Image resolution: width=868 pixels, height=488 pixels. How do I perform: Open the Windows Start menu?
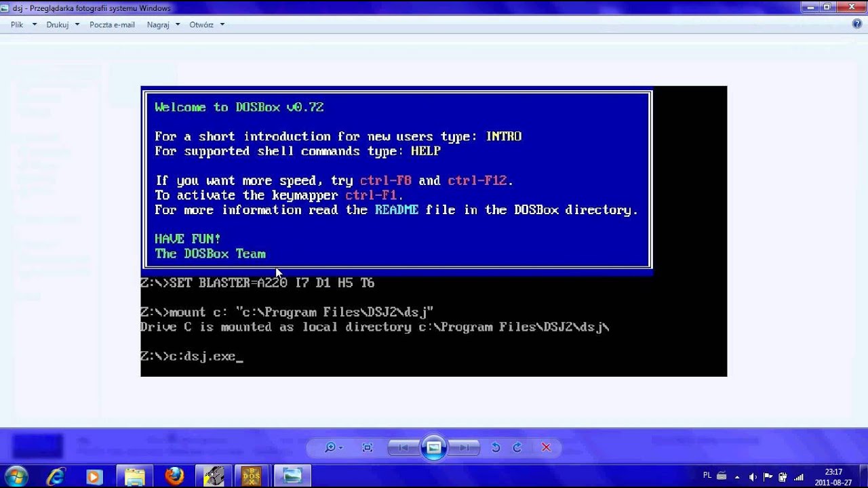pyautogui.click(x=16, y=476)
